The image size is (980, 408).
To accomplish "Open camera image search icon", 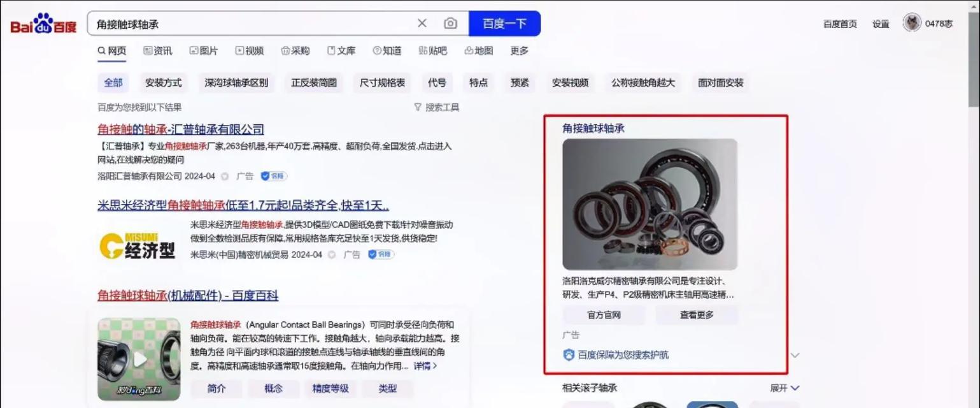I will click(x=450, y=24).
